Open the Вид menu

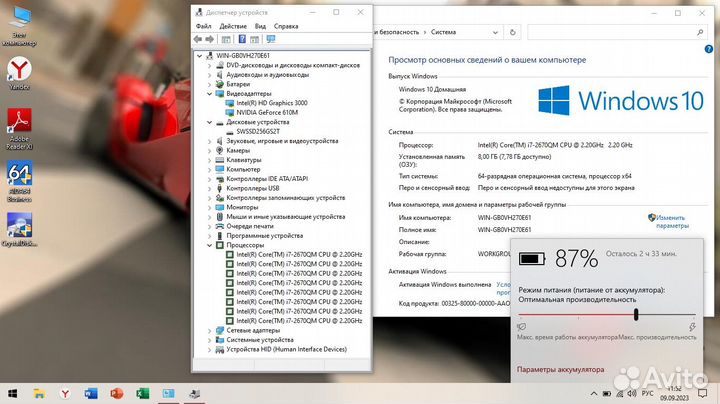coord(260,26)
